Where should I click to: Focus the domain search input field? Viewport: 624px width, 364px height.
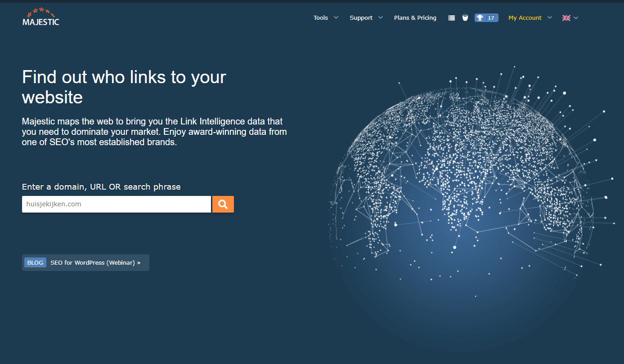117,204
